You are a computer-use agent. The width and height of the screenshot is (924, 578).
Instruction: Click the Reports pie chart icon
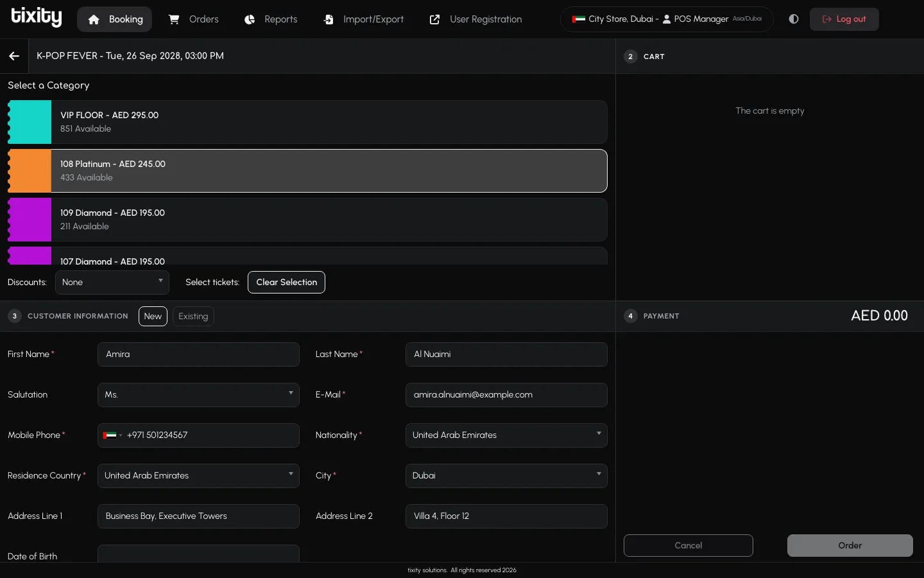tap(250, 19)
